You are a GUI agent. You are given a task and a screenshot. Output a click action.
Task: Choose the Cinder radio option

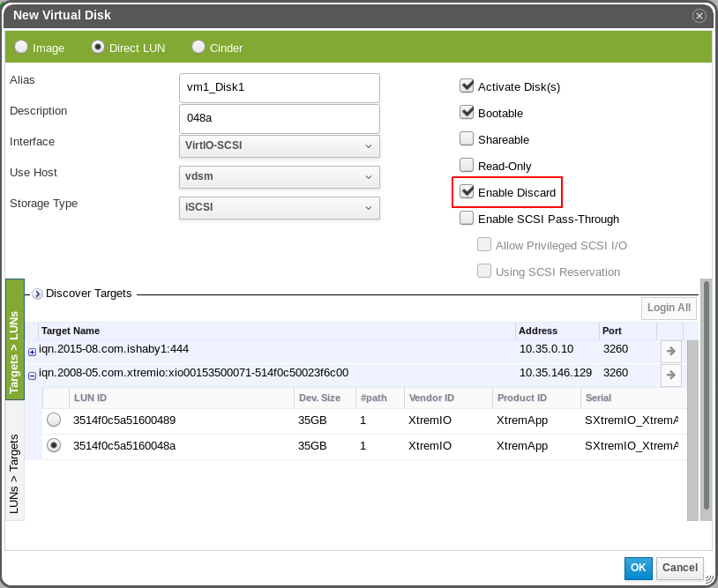[198, 48]
